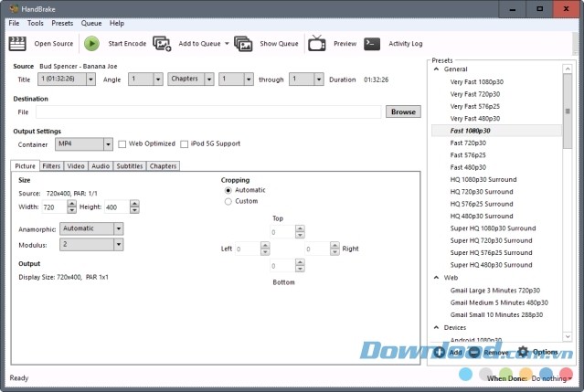Switch to the Video tab

click(76, 166)
